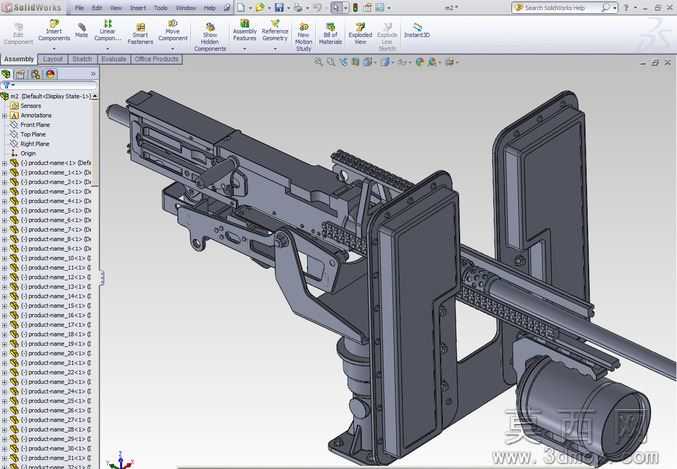Open Reference Geometry tool
The image size is (677, 469).
[x=275, y=30]
